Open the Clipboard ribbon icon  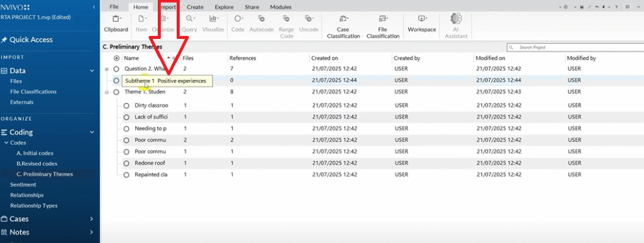pyautogui.click(x=116, y=19)
